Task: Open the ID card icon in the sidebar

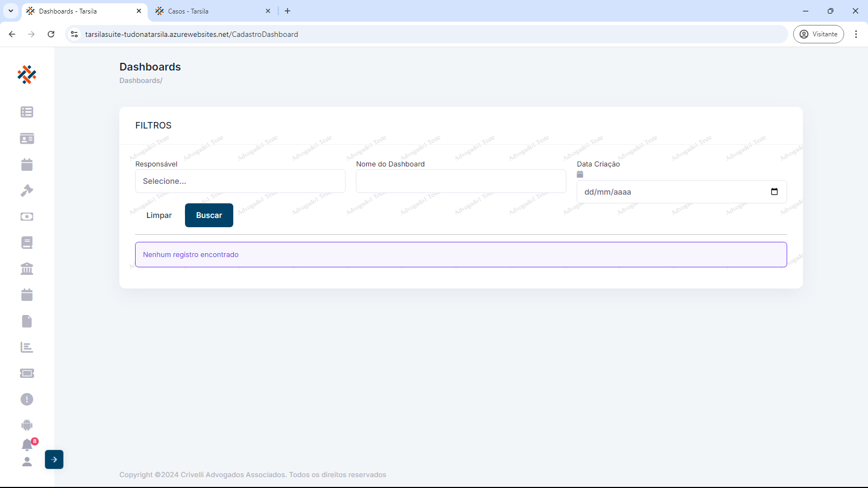Action: 27,138
